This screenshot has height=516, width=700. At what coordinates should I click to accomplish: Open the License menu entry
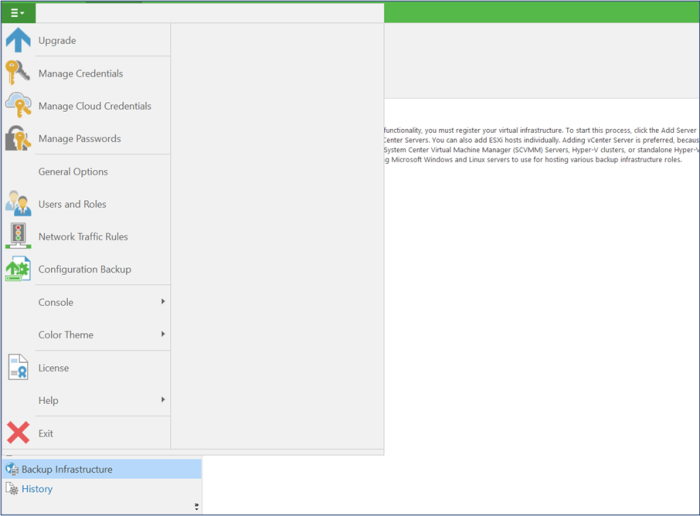(54, 368)
